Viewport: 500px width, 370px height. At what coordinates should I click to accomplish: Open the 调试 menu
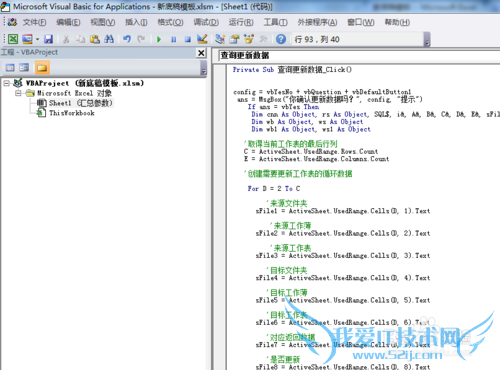[x=206, y=22]
